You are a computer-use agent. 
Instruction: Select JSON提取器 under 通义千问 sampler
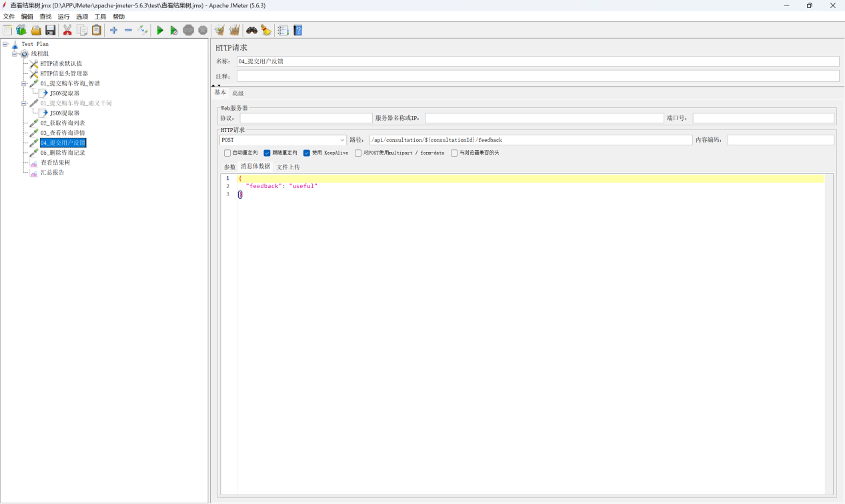[65, 113]
